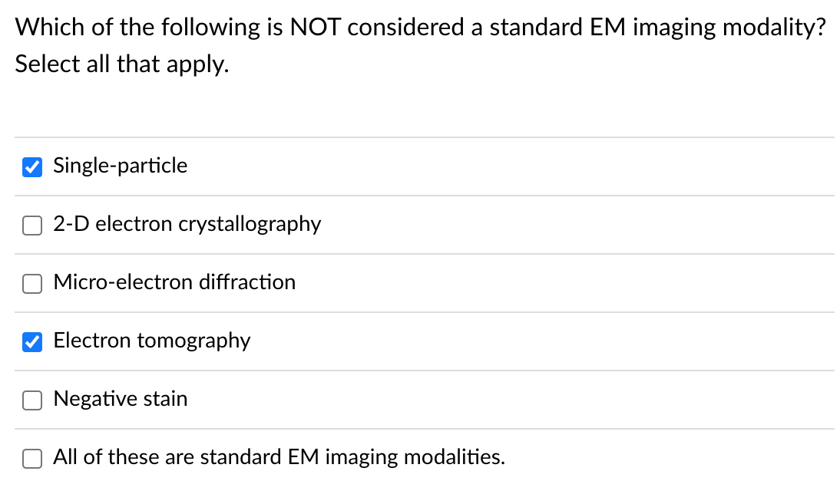
Task: Click the Negative stain answer label
Action: (x=120, y=399)
